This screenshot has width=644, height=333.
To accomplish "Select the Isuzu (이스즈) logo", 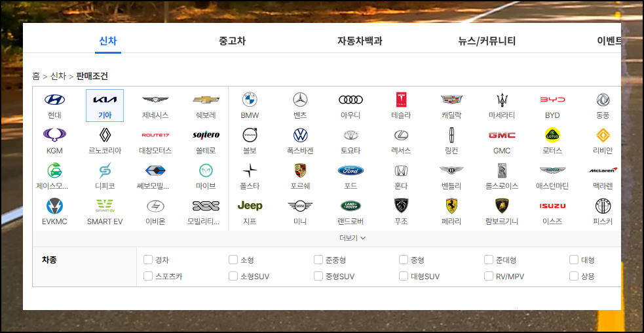I will tap(552, 206).
